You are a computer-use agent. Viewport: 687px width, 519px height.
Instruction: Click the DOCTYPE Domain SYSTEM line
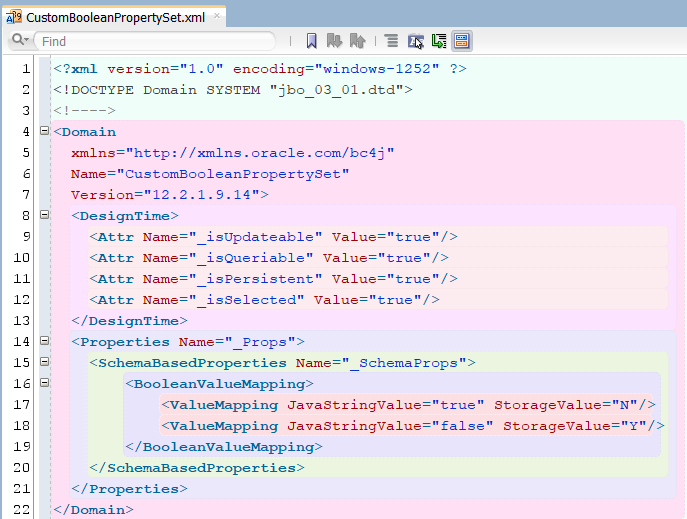(233, 90)
